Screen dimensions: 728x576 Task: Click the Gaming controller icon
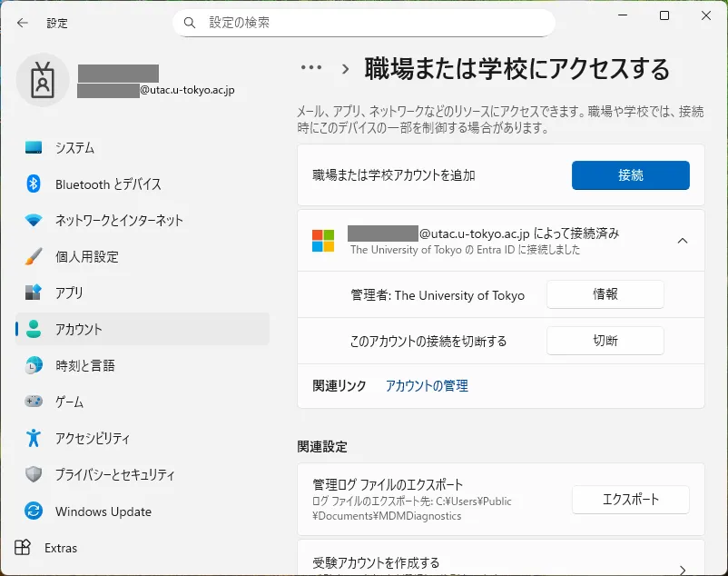(x=34, y=402)
